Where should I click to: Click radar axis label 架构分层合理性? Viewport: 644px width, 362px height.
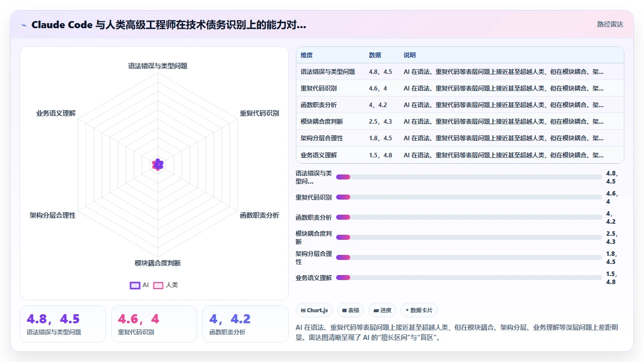coord(52,215)
